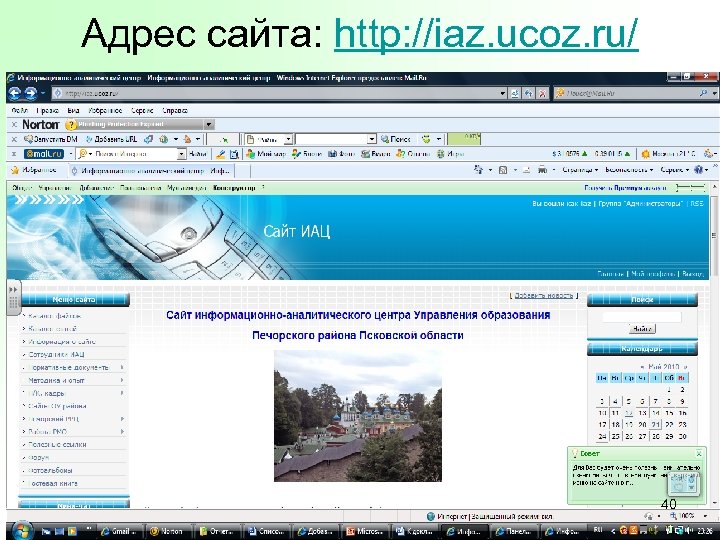720x540 pixels.
Task: Close the Norton toolbar with its X
Action: pyautogui.click(x=14, y=124)
